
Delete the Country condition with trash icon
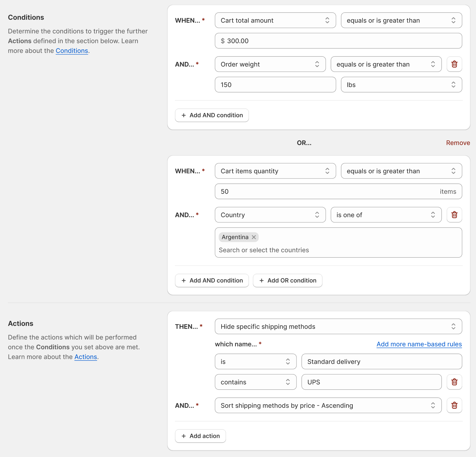click(x=454, y=215)
